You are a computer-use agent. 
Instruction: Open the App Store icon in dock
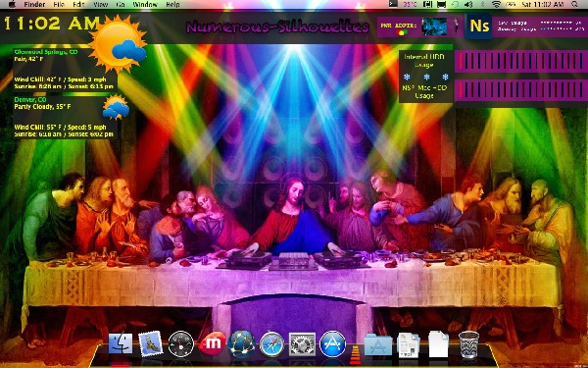332,344
